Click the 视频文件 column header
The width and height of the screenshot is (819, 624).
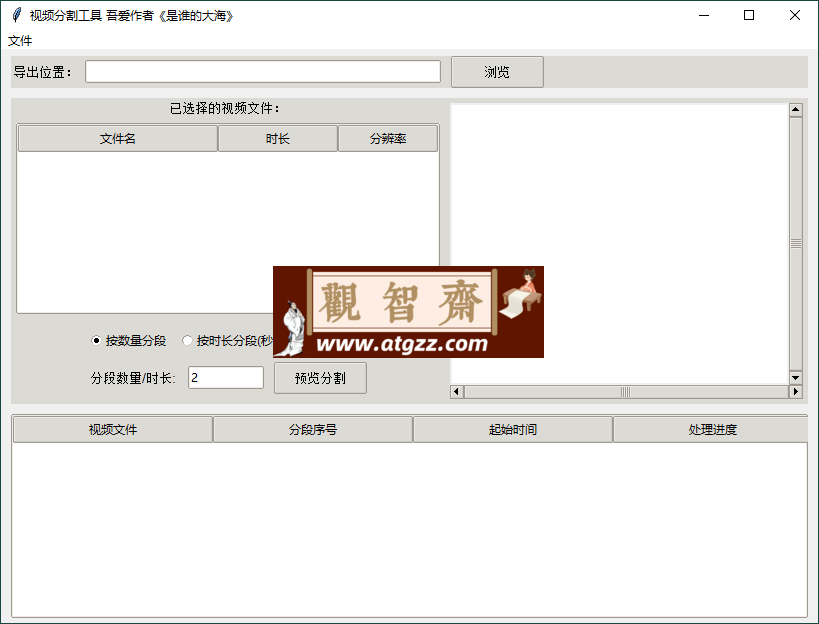click(112, 429)
